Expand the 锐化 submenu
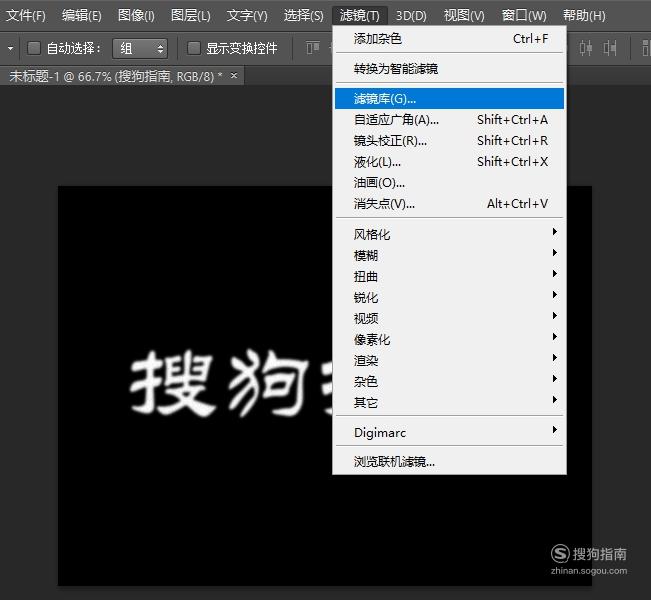651x600 pixels. click(450, 297)
